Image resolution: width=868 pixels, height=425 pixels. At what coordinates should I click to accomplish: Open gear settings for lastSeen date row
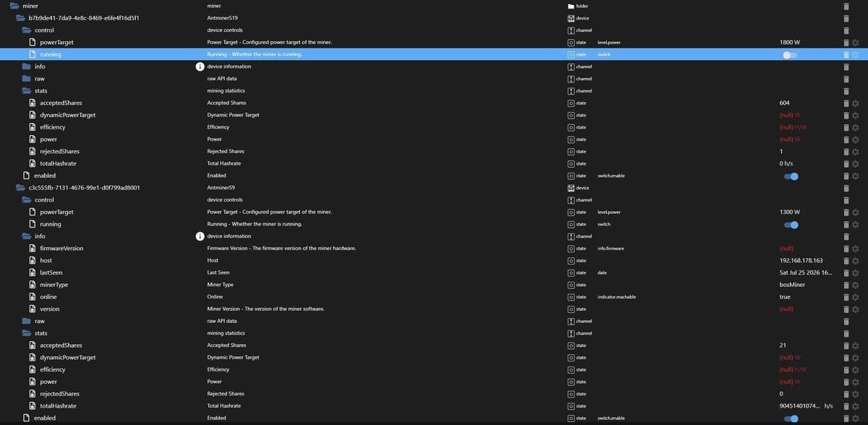coord(856,273)
